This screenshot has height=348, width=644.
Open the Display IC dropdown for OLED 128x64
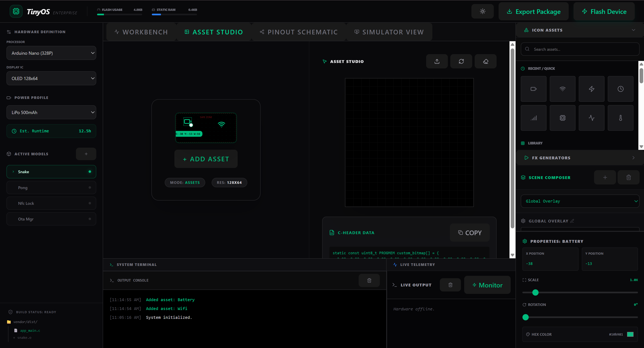[51, 78]
